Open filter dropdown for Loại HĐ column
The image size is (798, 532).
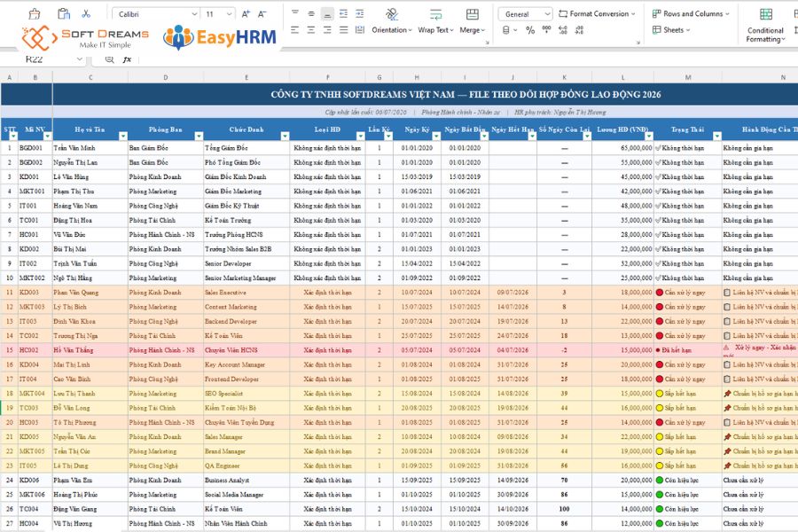click(361, 136)
